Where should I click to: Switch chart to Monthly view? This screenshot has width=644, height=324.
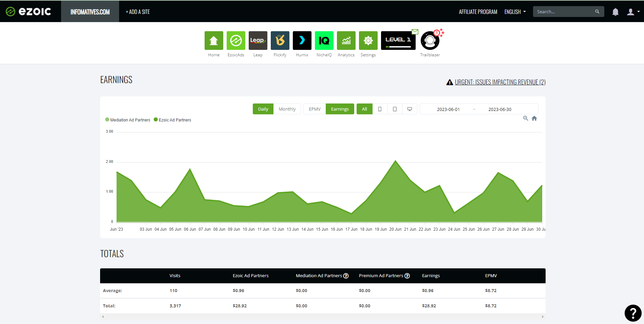pos(287,109)
